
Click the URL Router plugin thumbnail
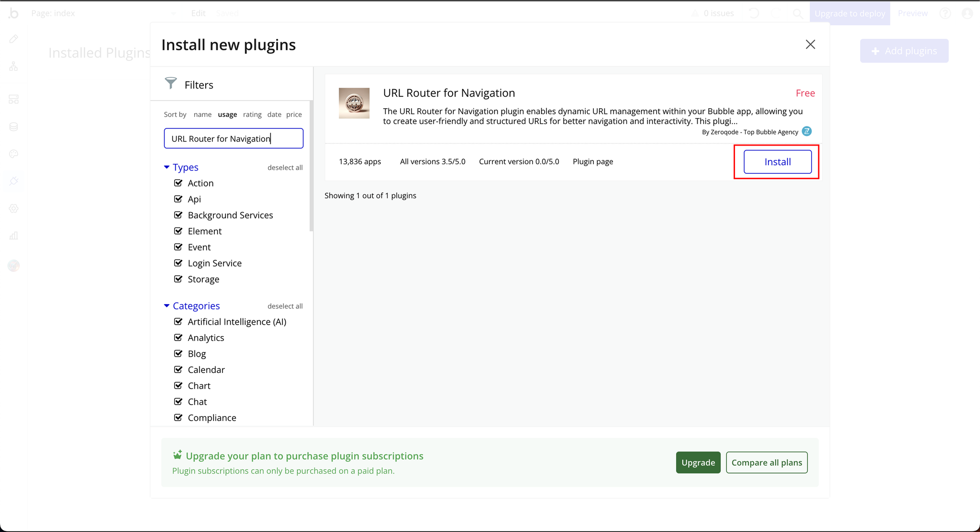click(354, 103)
